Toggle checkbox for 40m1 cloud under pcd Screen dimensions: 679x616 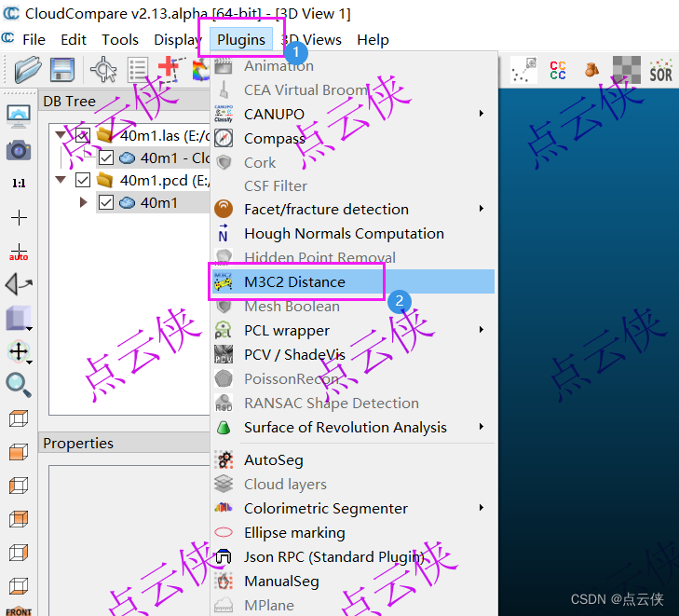pyautogui.click(x=106, y=202)
